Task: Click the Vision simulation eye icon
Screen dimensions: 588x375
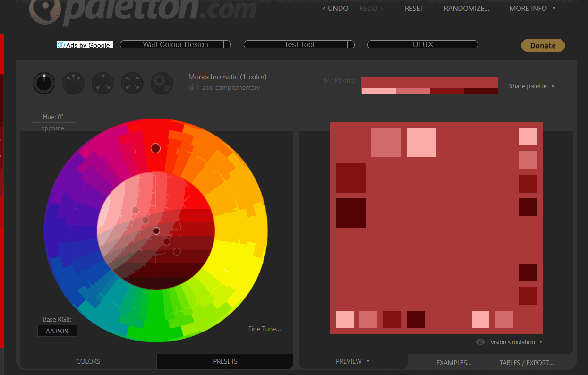Action: 480,342
